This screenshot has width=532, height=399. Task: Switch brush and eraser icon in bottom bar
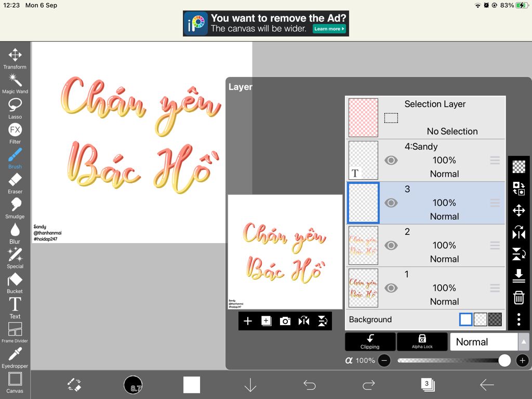tap(74, 385)
